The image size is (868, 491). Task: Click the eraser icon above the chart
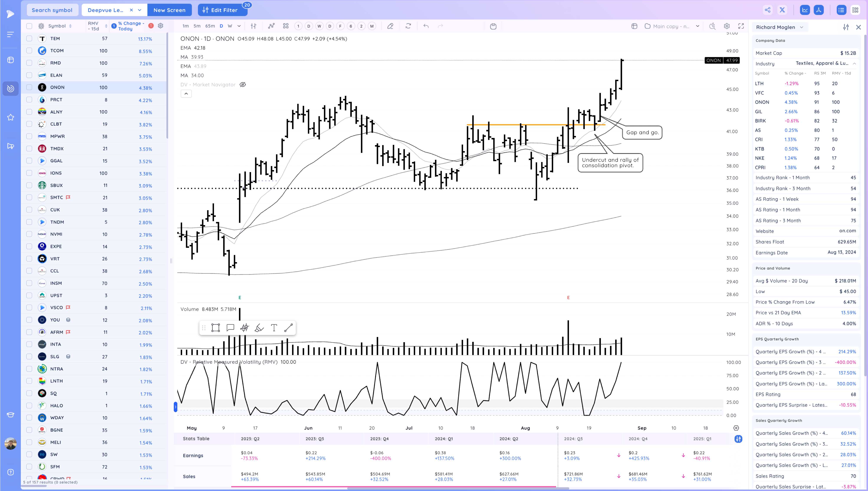coord(390,26)
